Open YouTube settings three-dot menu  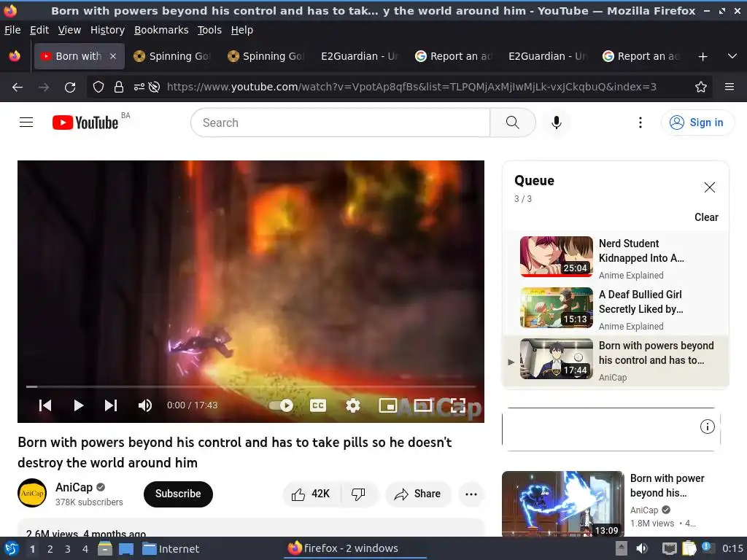[x=640, y=122]
